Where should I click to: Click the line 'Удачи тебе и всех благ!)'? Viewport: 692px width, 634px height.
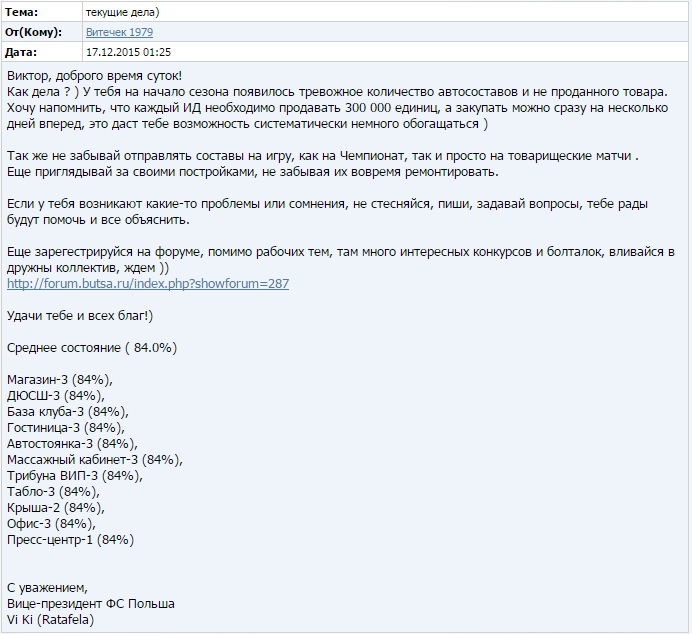pyautogui.click(x=80, y=316)
